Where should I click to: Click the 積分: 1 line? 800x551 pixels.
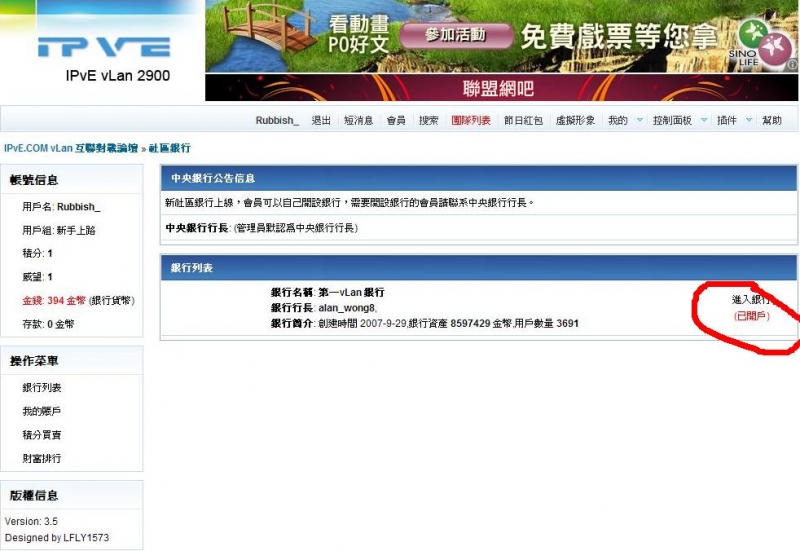(x=37, y=254)
